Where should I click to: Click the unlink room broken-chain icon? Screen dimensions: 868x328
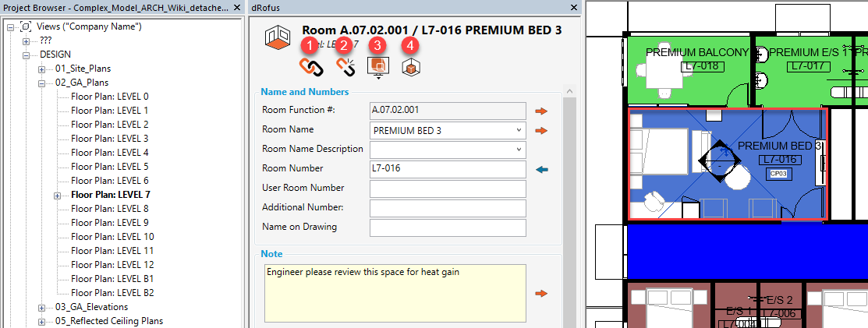tap(346, 67)
